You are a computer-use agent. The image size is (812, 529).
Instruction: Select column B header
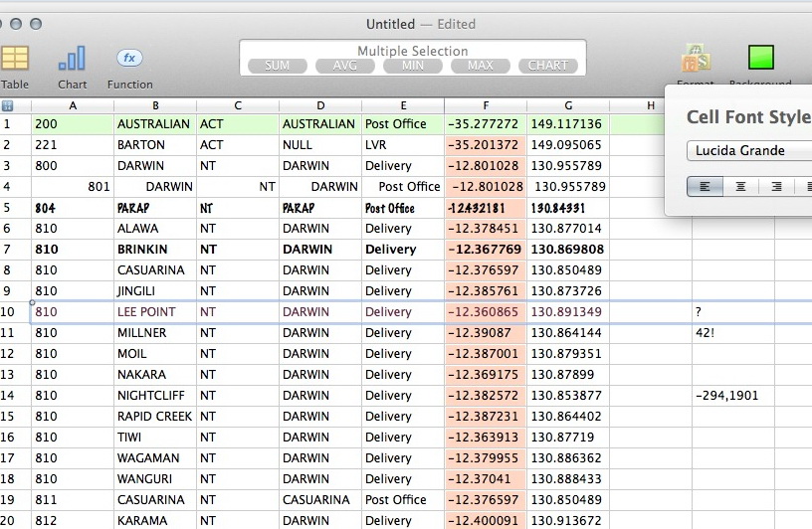pyautogui.click(x=155, y=105)
